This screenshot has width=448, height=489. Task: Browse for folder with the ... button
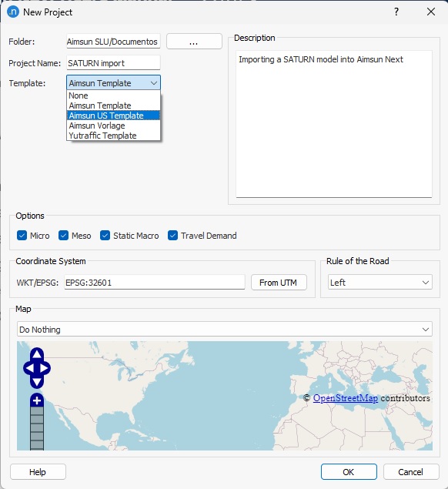pyautogui.click(x=194, y=42)
